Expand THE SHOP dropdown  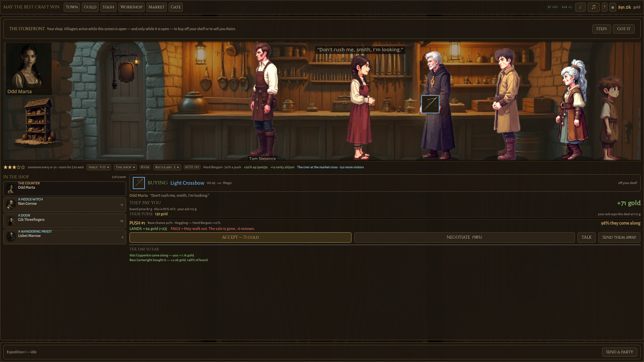pos(125,167)
